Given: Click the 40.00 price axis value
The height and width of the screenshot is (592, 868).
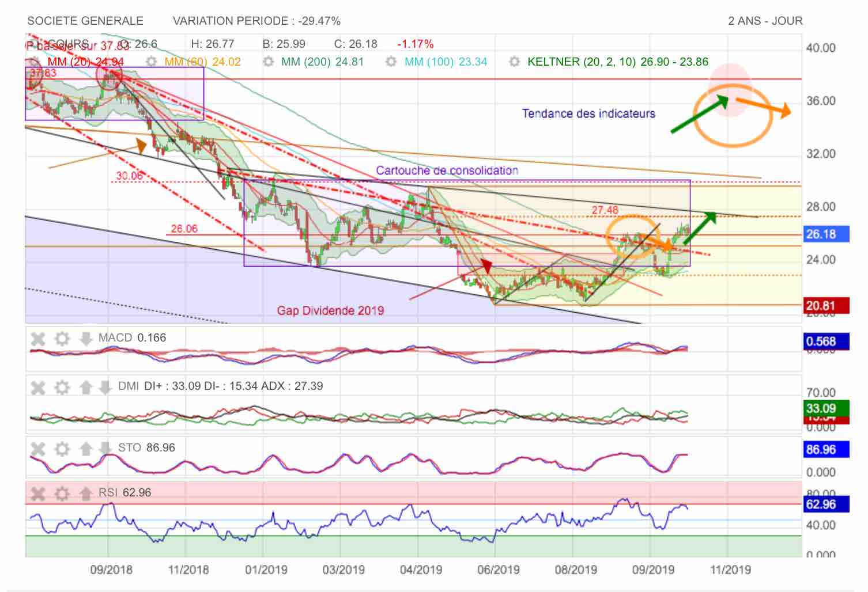Looking at the screenshot, I should coord(821,48).
